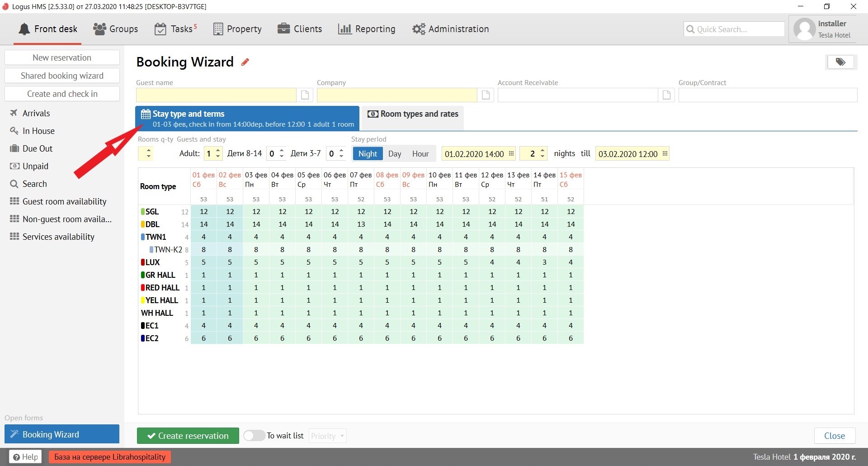Click the green SGL room type color marker
868x466 pixels.
[143, 212]
